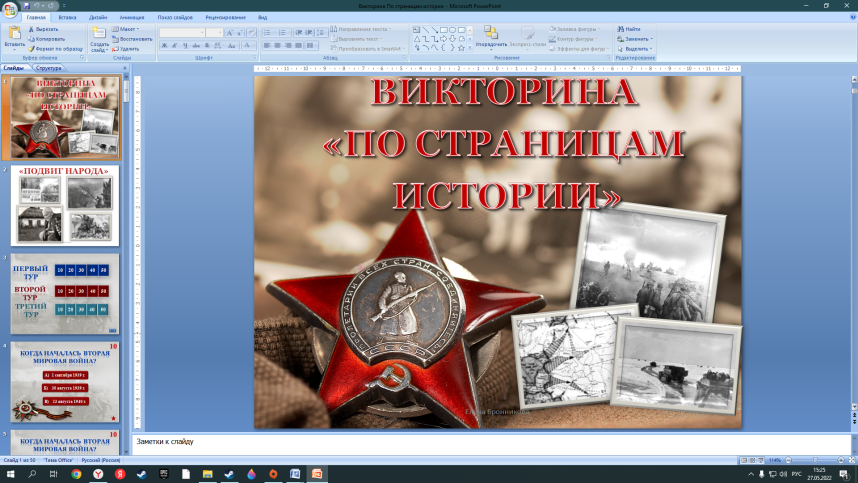Toggle strikethrough (abc) formatting
858x483 pixels.
click(x=196, y=45)
